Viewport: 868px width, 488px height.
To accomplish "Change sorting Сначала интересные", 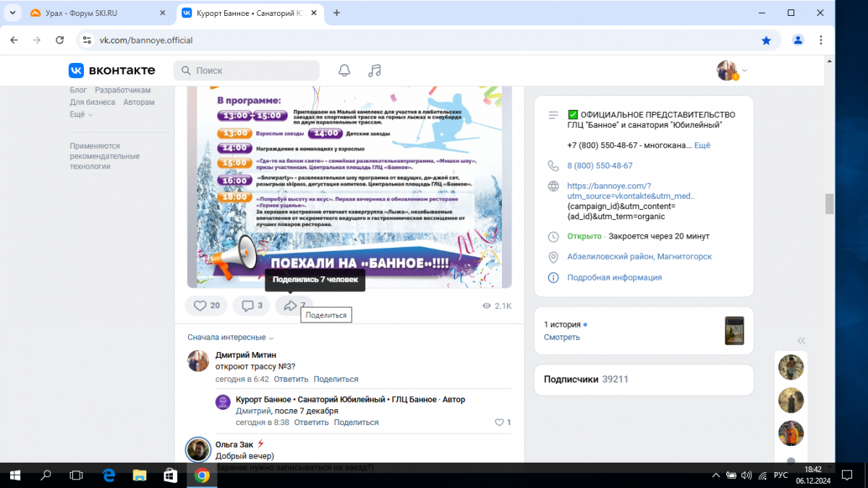I will 231,338.
